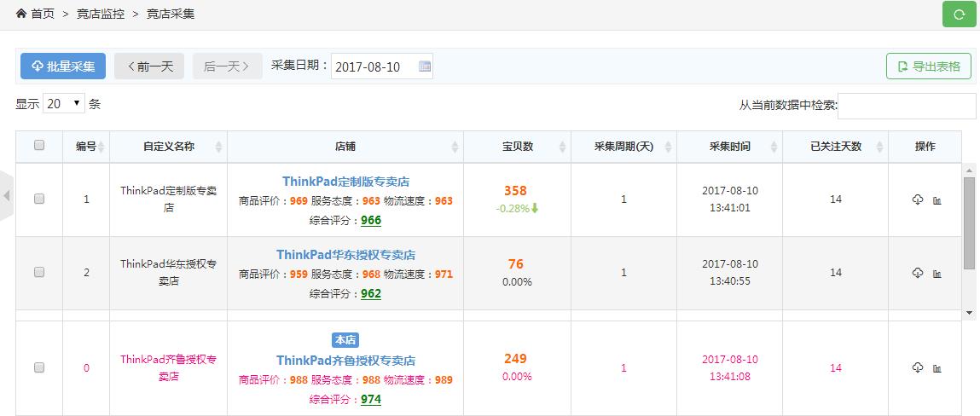Click the 操作 column header
This screenshot has height=416, width=980.
point(925,147)
